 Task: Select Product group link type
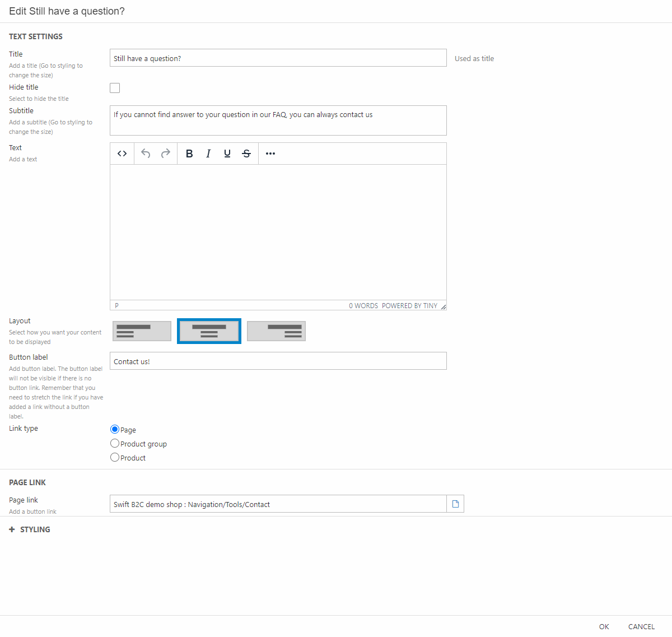pos(115,443)
